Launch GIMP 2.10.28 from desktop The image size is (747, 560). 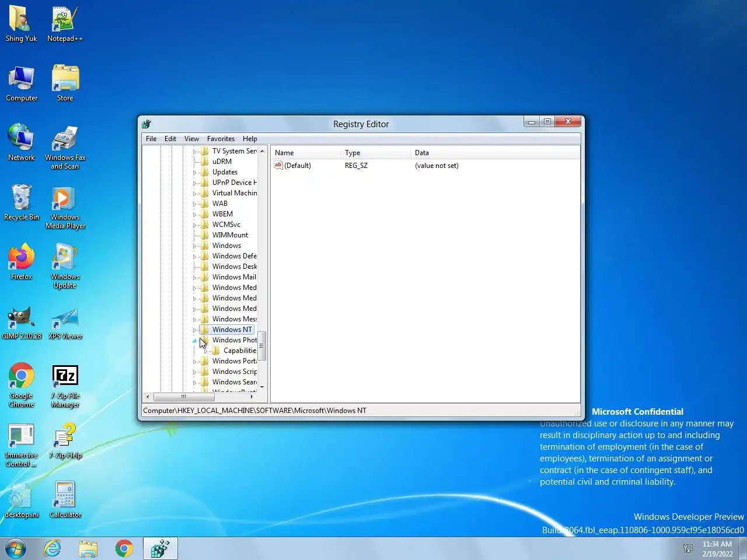(22, 323)
